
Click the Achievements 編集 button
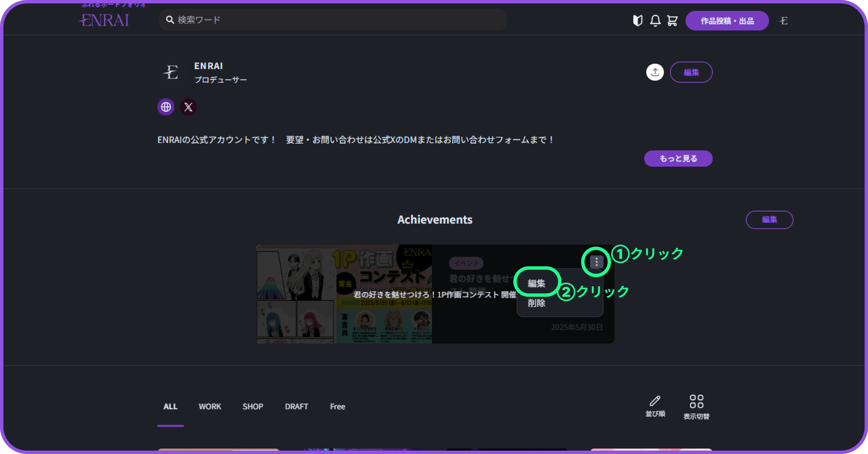tap(769, 220)
